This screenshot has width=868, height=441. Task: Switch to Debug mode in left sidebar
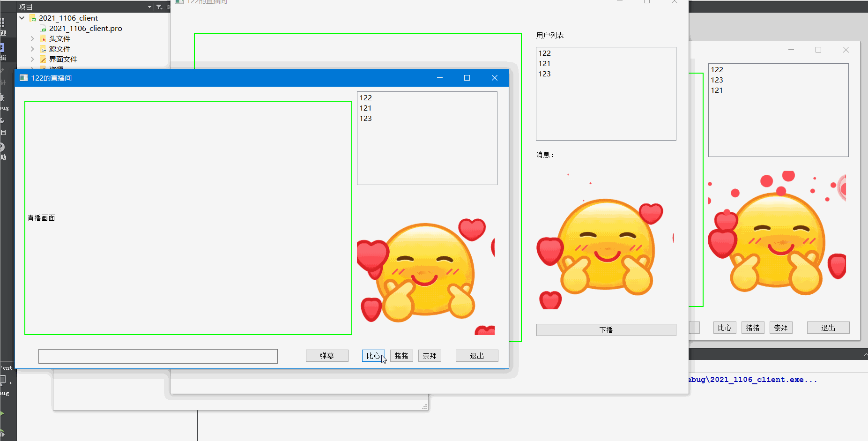4,101
